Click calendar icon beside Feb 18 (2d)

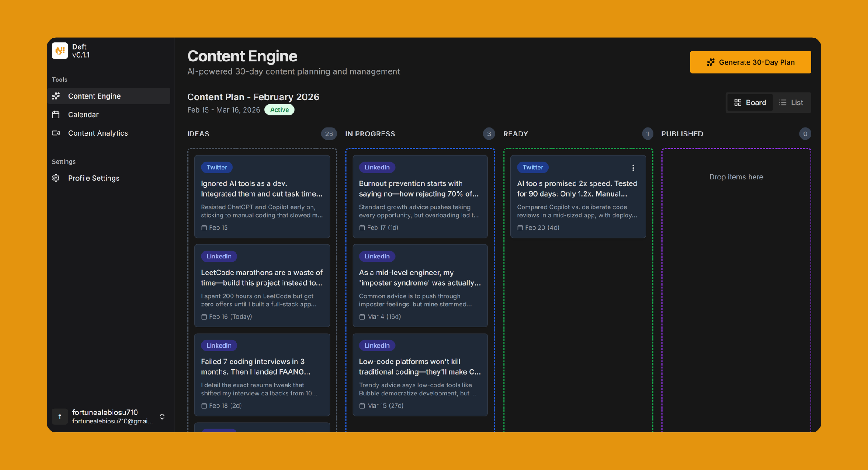204,406
